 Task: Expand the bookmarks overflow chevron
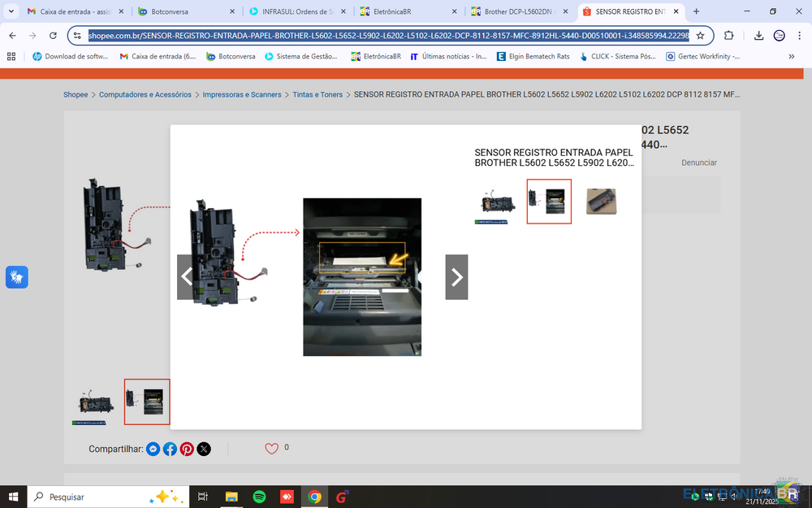tap(791, 56)
